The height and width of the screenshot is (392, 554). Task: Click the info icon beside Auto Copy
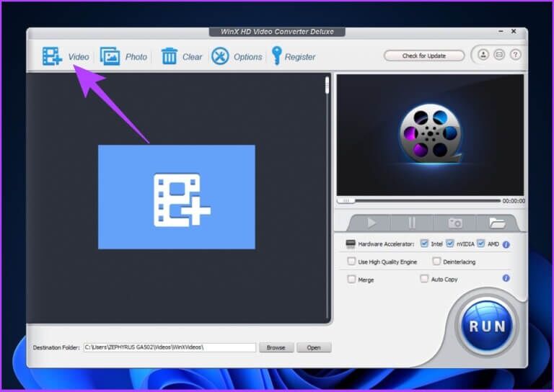pos(506,278)
